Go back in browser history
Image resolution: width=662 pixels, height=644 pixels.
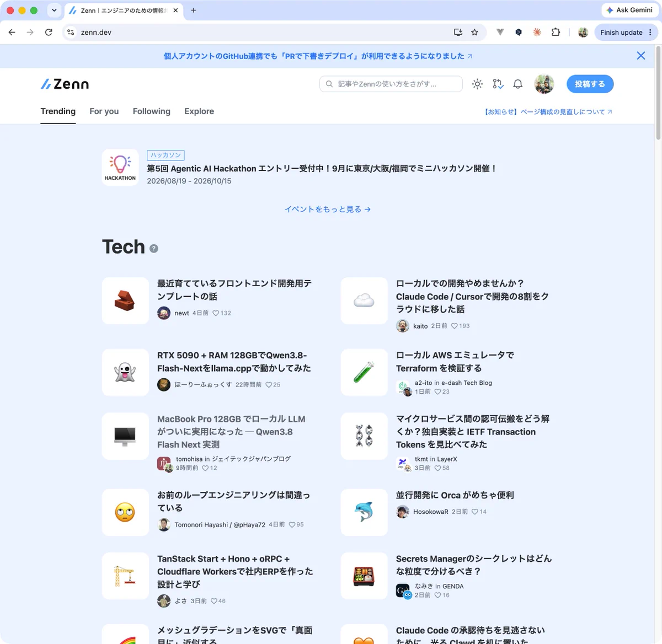12,33
